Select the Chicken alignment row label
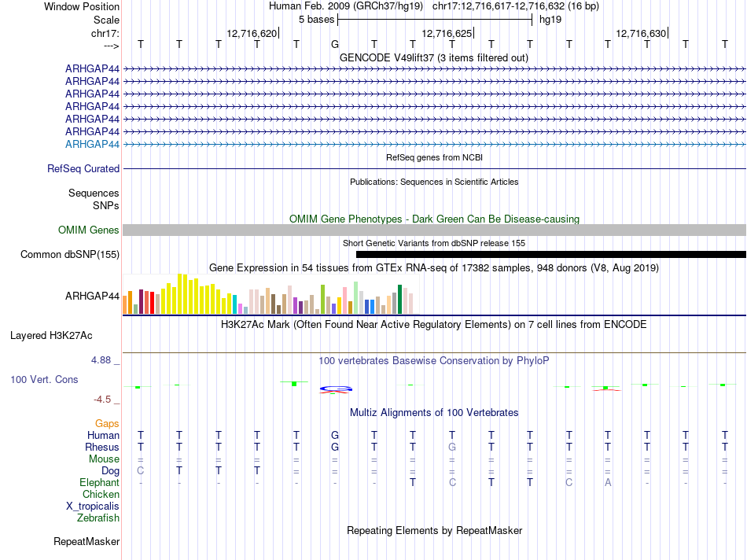This screenshot has height=560, width=747. pos(101,494)
